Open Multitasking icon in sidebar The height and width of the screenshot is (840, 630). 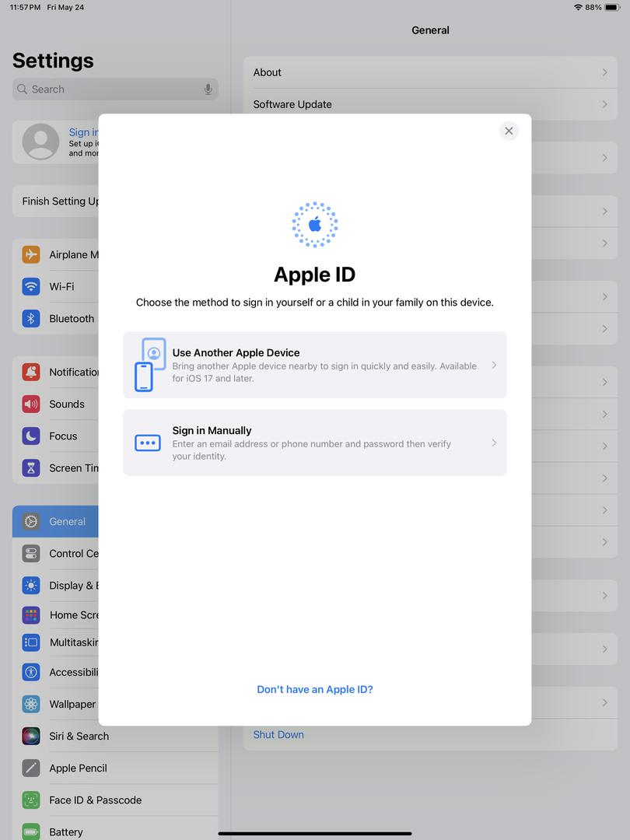coord(31,642)
